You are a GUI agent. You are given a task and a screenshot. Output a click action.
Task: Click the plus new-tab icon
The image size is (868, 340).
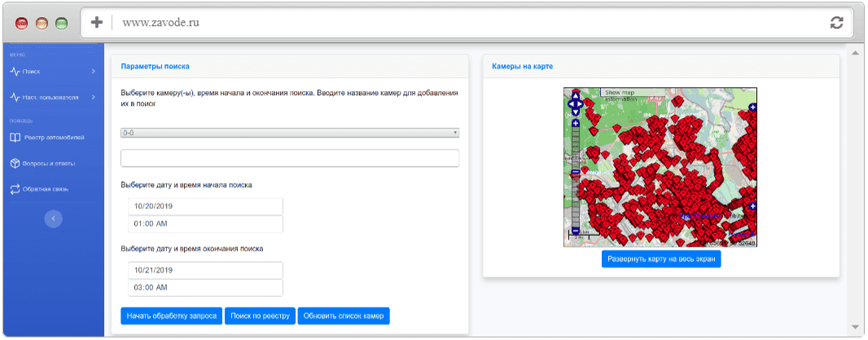click(97, 23)
